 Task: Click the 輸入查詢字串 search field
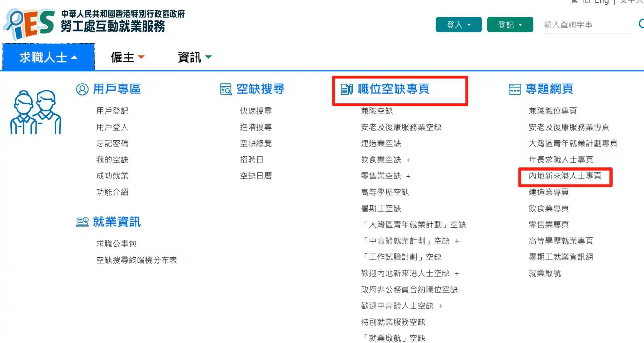[x=587, y=25]
